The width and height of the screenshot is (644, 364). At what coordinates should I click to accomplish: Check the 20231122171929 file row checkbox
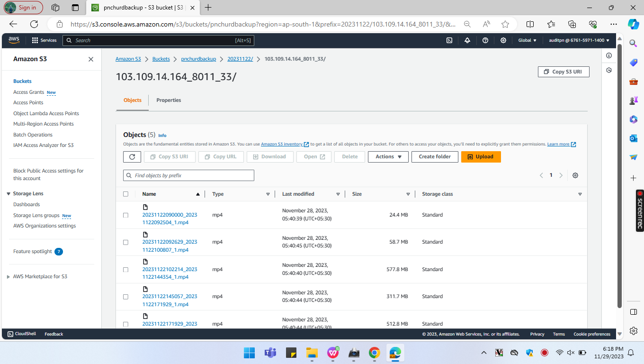point(125,324)
